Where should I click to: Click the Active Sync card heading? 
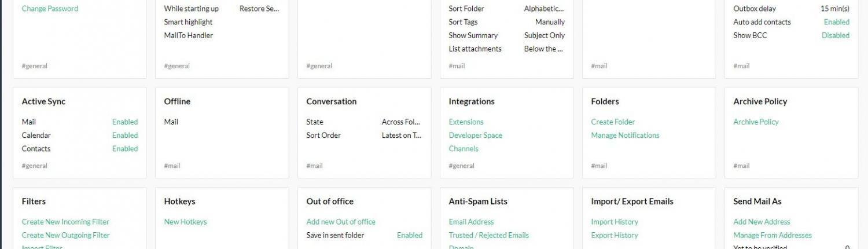pyautogui.click(x=44, y=102)
